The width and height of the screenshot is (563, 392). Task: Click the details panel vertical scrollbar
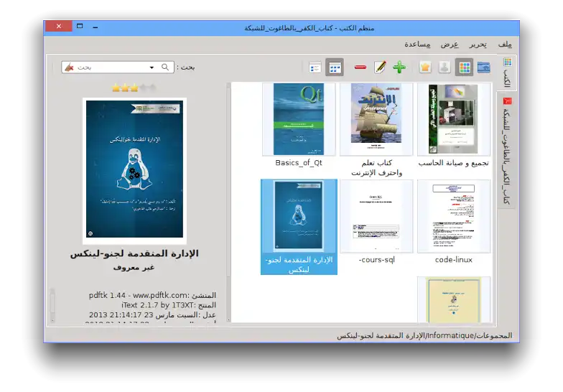click(x=52, y=305)
